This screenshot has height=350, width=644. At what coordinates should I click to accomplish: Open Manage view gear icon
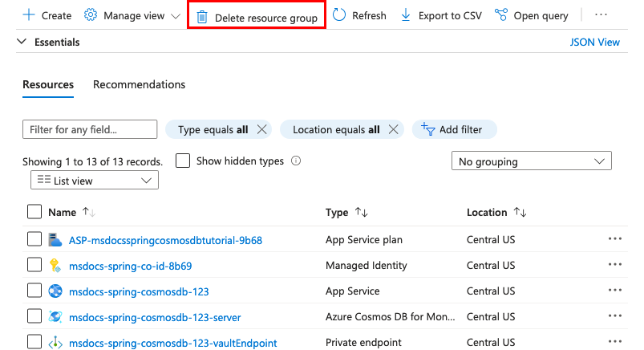click(91, 15)
